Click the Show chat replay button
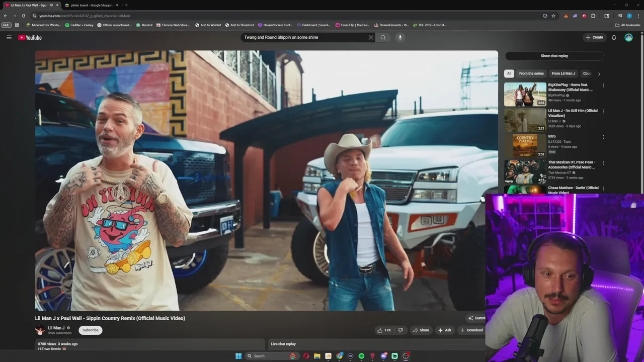Viewport: 644px width, 362px height. [x=554, y=56]
